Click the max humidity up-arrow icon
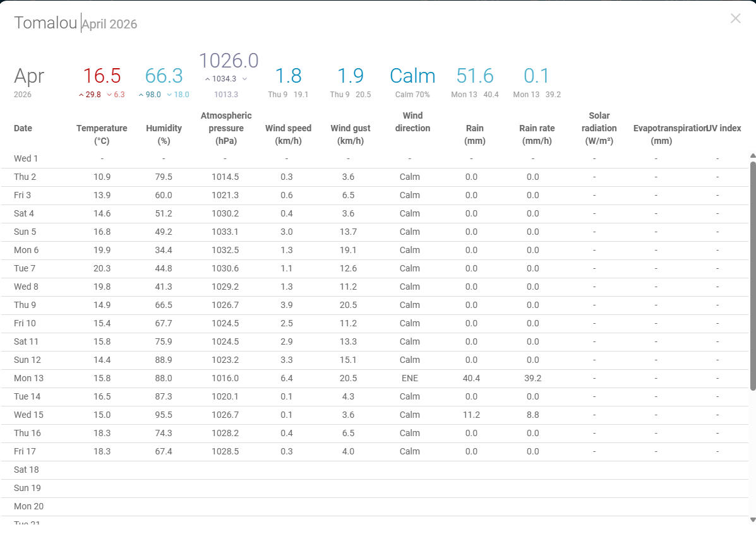This screenshot has height=539, width=756. (141, 95)
